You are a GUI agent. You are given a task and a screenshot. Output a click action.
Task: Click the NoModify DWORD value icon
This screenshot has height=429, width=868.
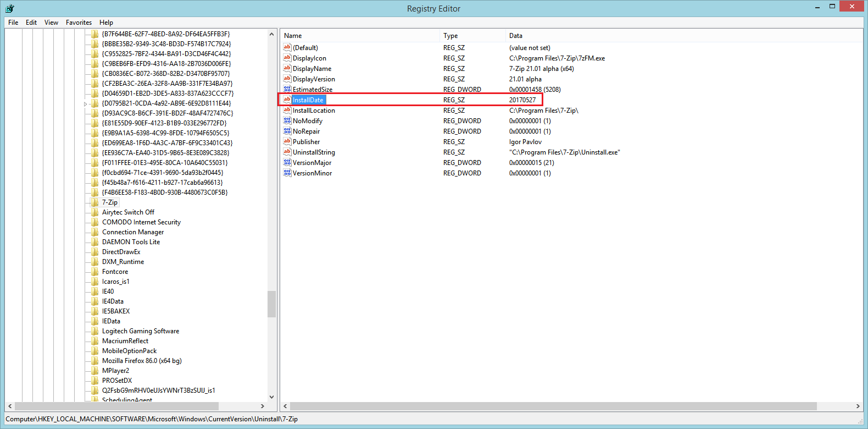click(287, 120)
